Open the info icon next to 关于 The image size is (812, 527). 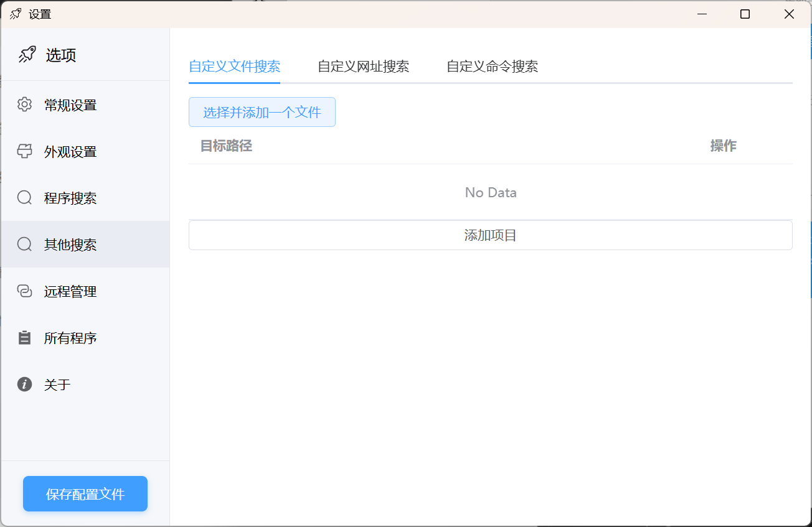pos(24,385)
